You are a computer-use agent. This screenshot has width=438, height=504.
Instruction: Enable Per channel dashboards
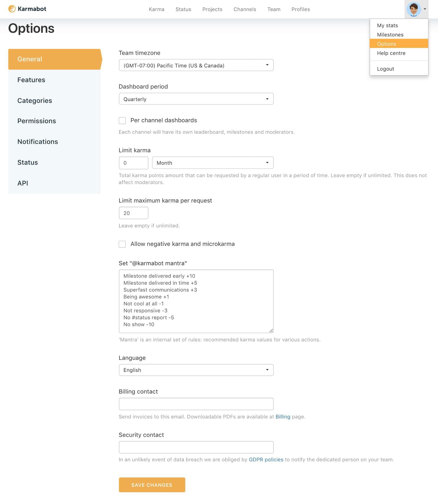(x=122, y=120)
